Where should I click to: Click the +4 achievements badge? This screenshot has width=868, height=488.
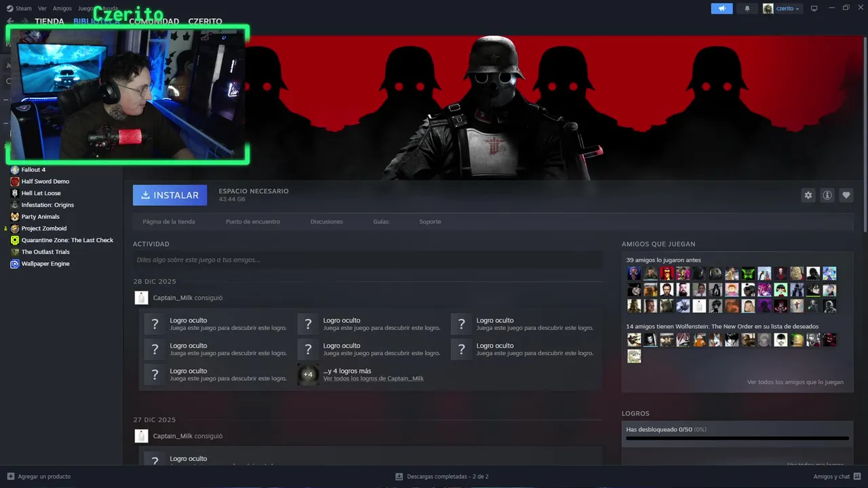(x=308, y=374)
